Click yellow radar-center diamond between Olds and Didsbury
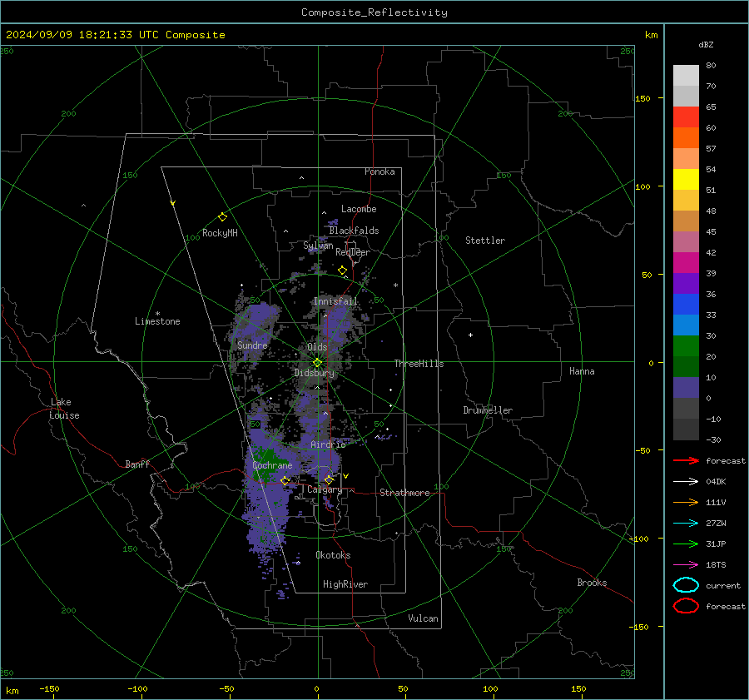The height and width of the screenshot is (700, 749). 317,363
